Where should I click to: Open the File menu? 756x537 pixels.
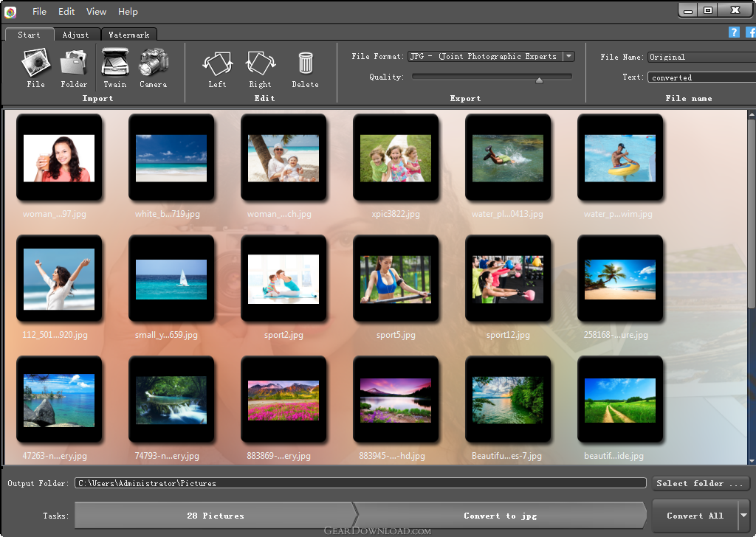(x=39, y=12)
